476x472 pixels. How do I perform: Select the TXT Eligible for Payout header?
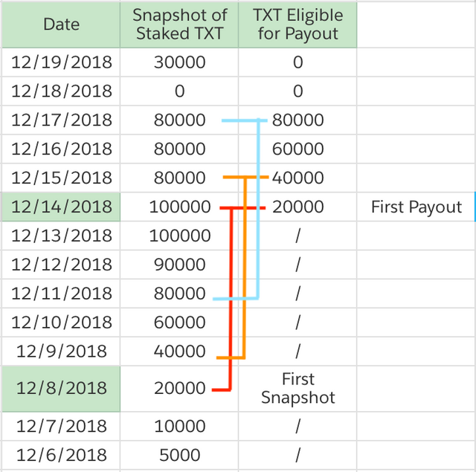pos(297,25)
